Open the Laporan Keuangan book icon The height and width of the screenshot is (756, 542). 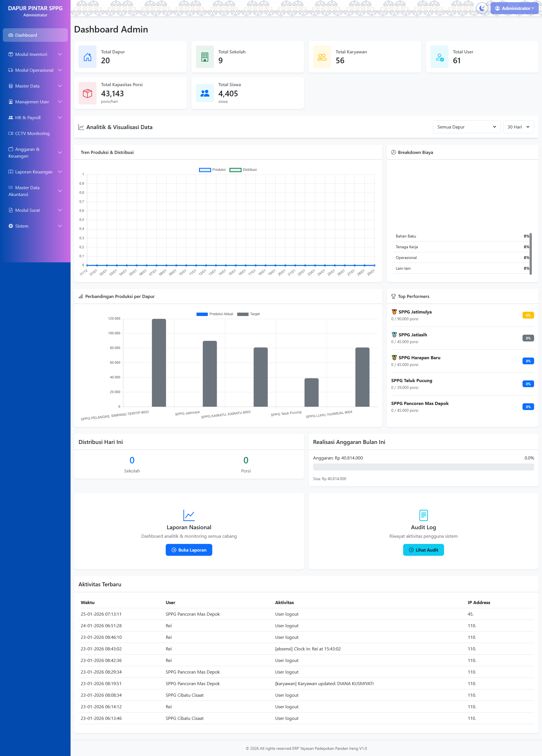(10, 172)
